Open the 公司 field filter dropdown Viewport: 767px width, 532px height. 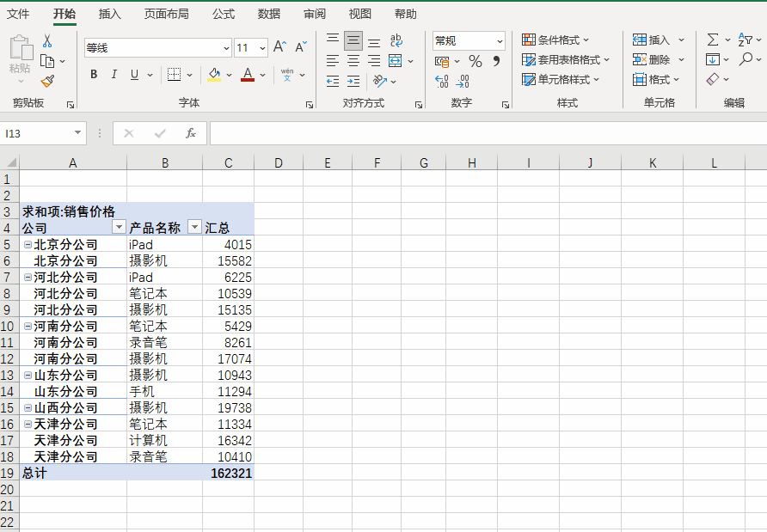pos(119,227)
